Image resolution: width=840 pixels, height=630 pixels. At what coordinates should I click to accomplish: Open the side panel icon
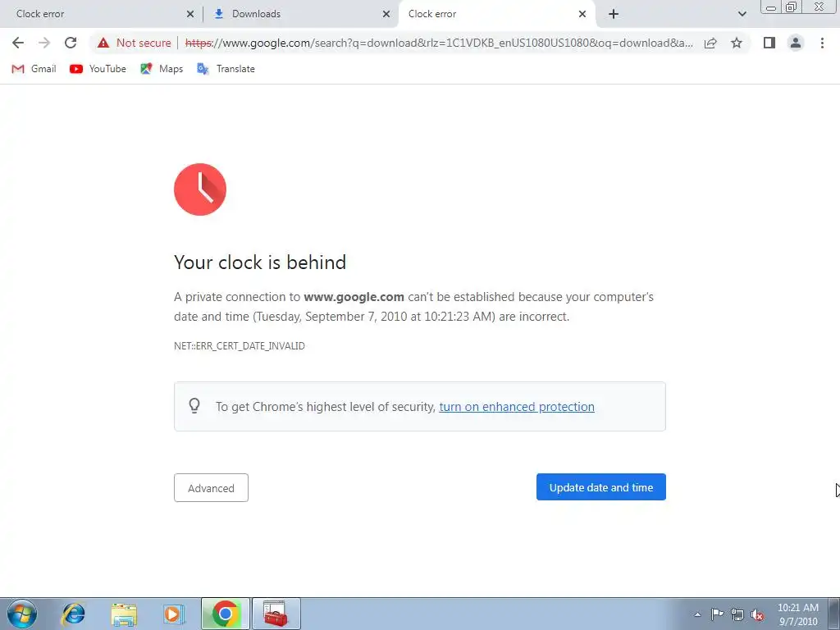(x=769, y=43)
